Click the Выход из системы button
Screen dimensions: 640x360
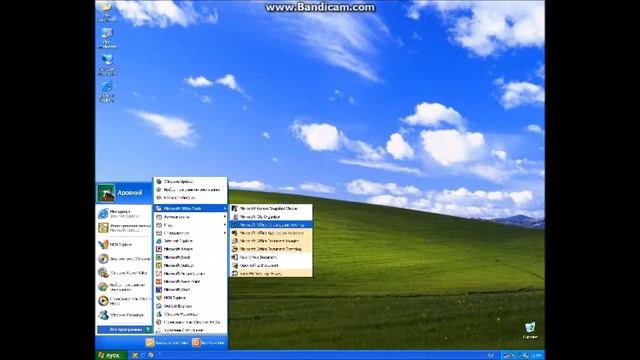pos(167,343)
